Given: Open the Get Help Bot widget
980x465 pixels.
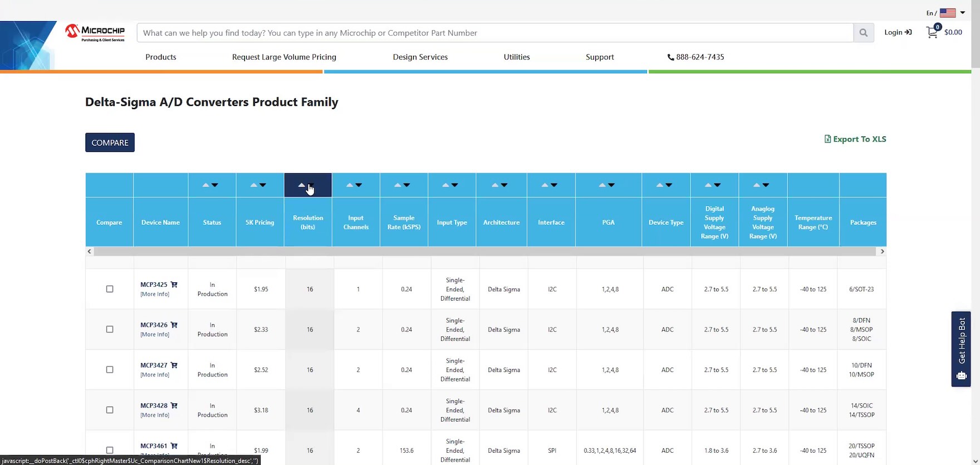Looking at the screenshot, I should 961,349.
